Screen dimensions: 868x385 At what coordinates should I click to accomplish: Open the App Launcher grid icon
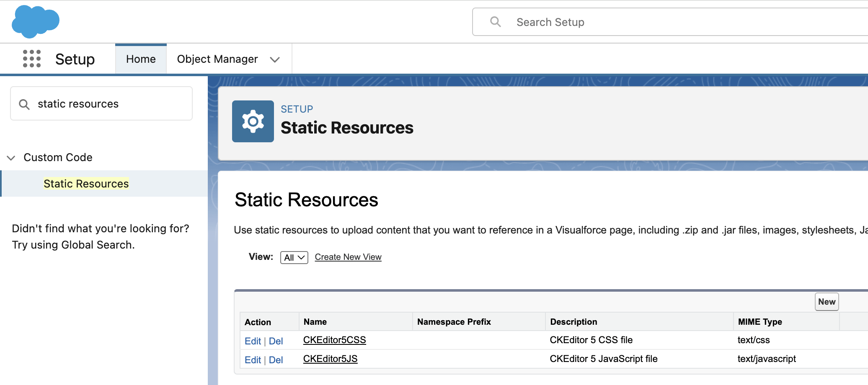tap(32, 59)
